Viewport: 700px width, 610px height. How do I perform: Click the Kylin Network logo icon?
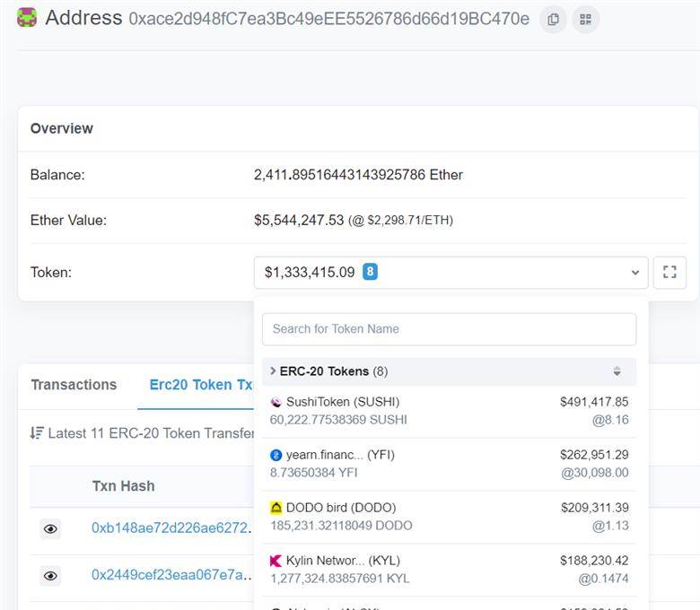276,561
